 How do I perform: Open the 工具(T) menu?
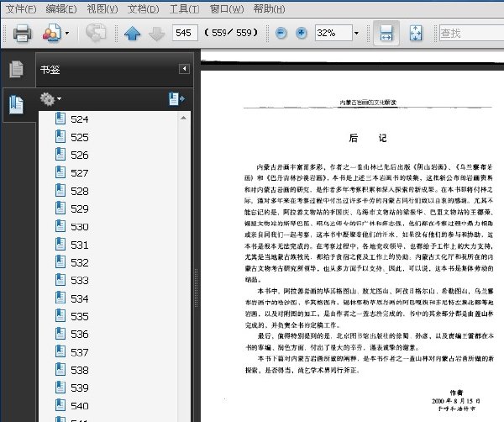[185, 8]
